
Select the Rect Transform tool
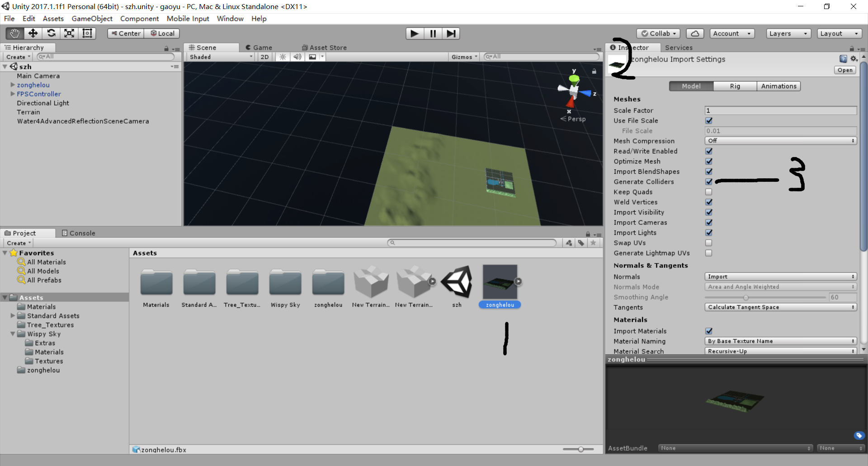click(87, 33)
